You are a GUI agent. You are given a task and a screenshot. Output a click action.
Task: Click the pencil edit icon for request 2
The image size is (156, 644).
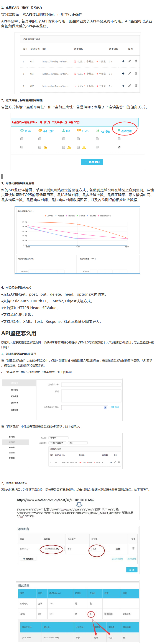pyautogui.click(x=130, y=73)
